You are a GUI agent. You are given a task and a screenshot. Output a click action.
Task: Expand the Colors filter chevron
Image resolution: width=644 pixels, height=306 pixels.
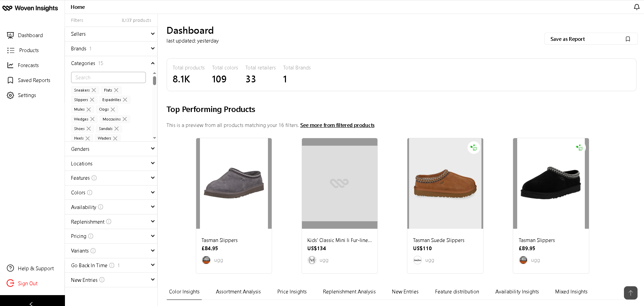[x=153, y=193]
